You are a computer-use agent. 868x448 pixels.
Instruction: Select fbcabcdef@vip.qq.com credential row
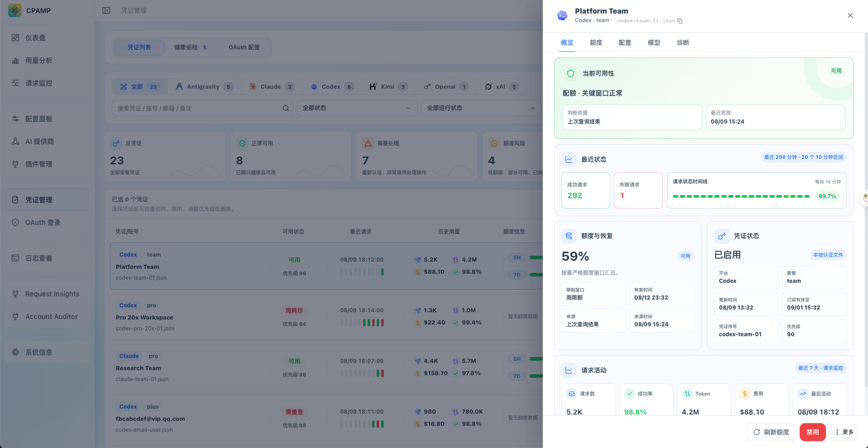(326, 419)
